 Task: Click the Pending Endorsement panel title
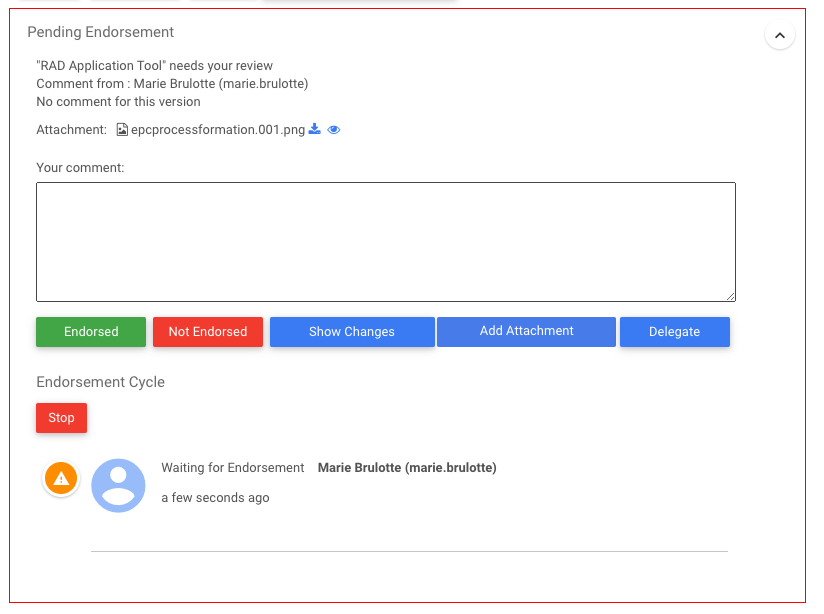(x=101, y=33)
